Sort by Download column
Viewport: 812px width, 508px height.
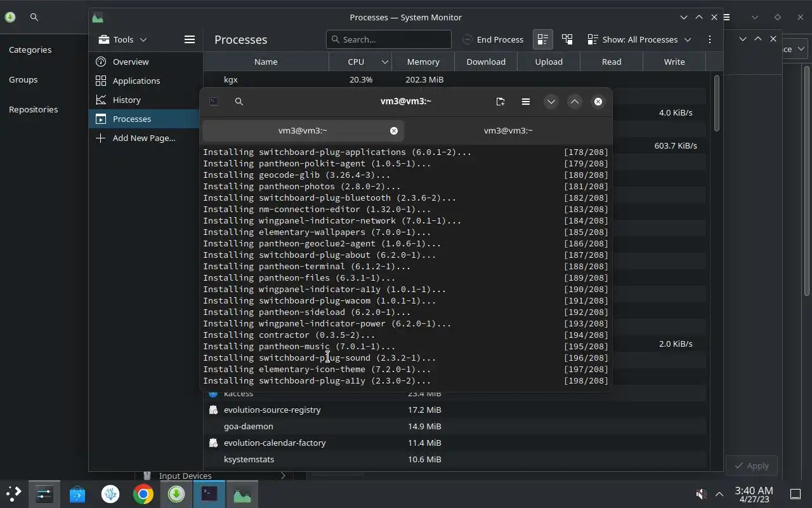(x=485, y=62)
